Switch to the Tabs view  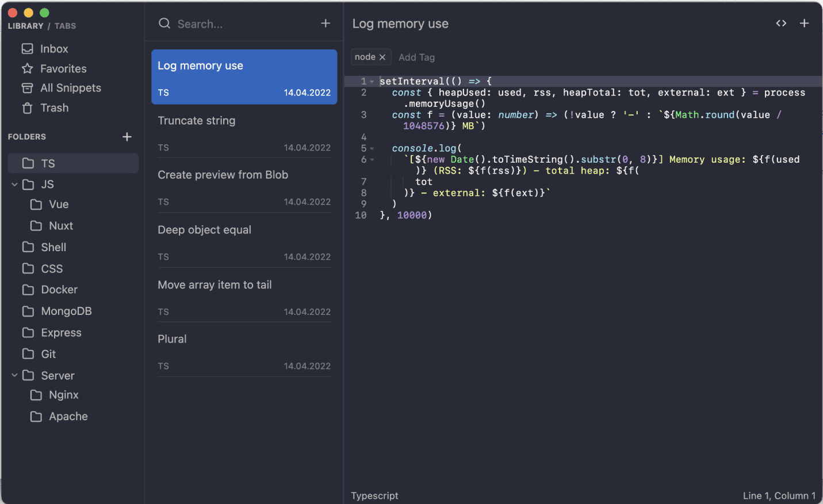click(66, 26)
